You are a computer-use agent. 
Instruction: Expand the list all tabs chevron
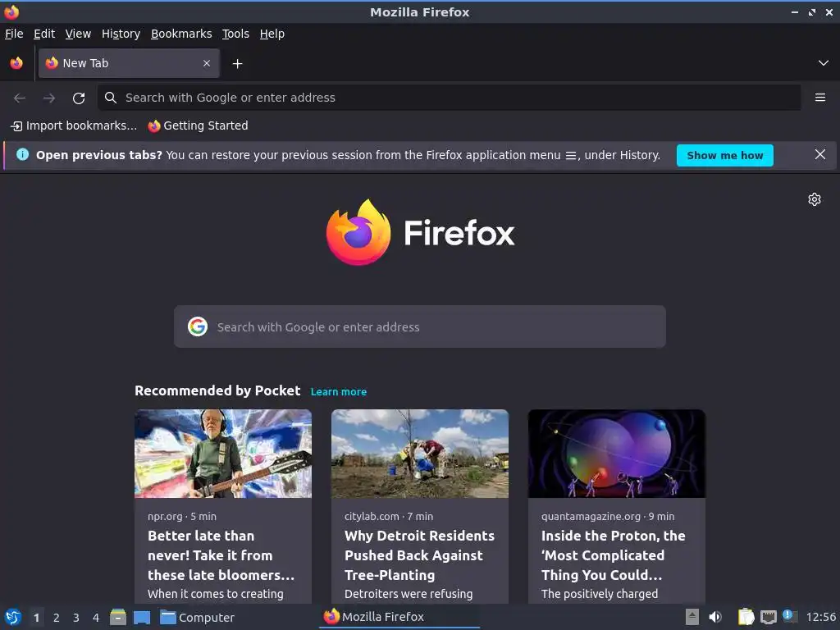pyautogui.click(x=824, y=63)
